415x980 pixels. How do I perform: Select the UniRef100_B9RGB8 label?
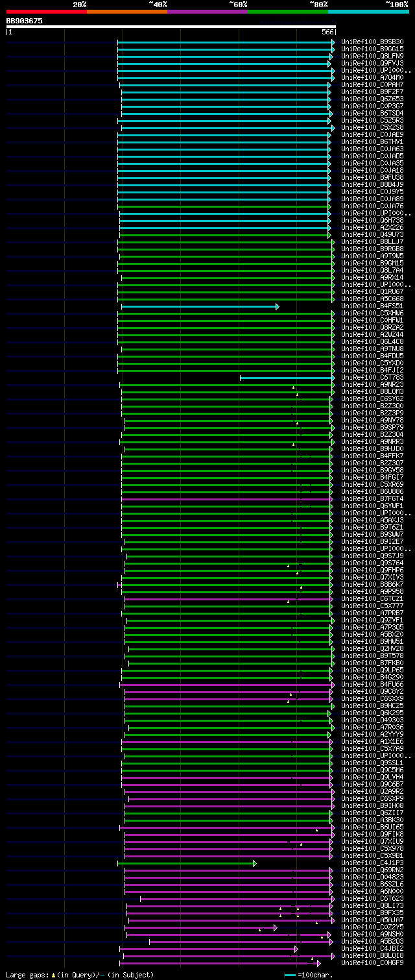(x=373, y=249)
